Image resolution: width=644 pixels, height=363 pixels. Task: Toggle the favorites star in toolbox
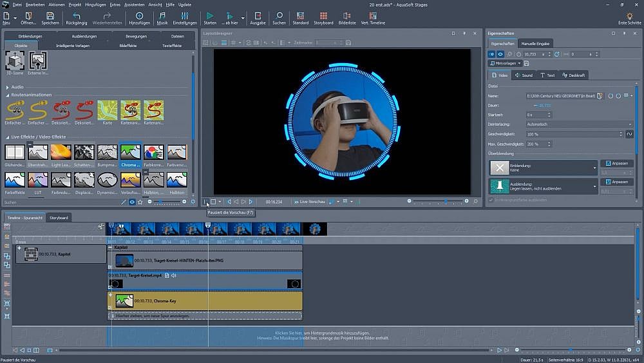pos(140,202)
